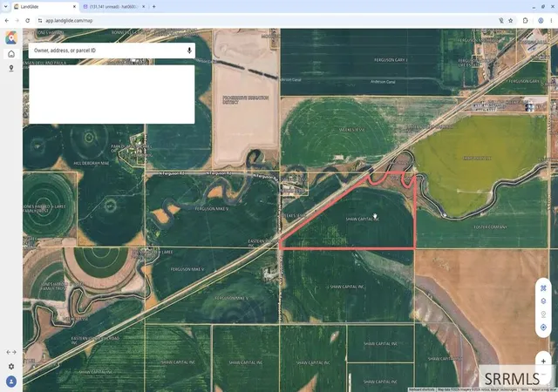Go back with browser back arrow

point(7,21)
